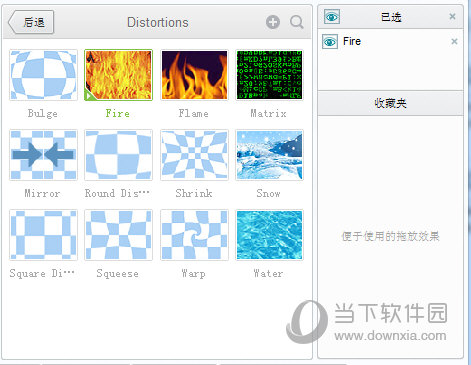471x365 pixels.
Task: Click the Bulge label text
Action: tap(43, 114)
